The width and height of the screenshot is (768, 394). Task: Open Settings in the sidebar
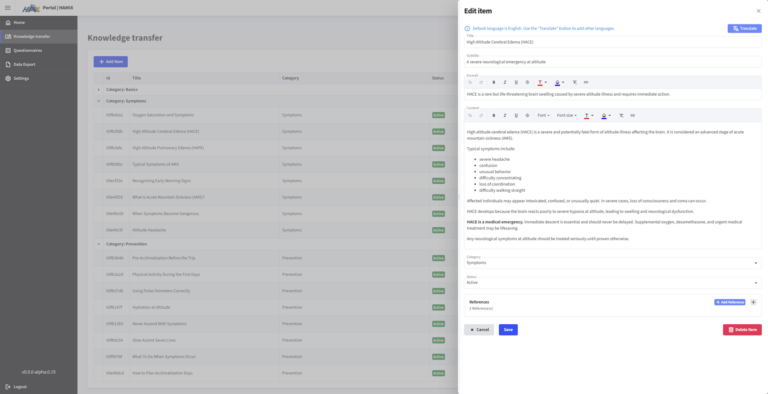(x=39, y=78)
